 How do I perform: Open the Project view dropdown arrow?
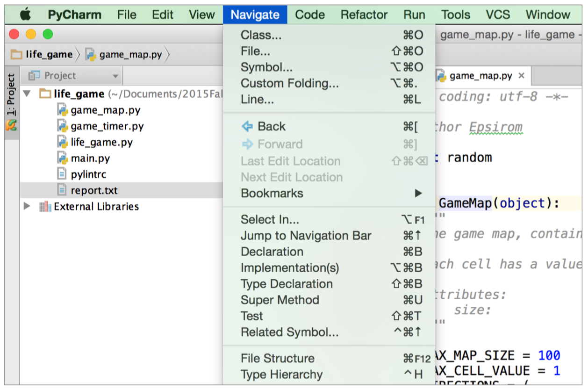115,76
